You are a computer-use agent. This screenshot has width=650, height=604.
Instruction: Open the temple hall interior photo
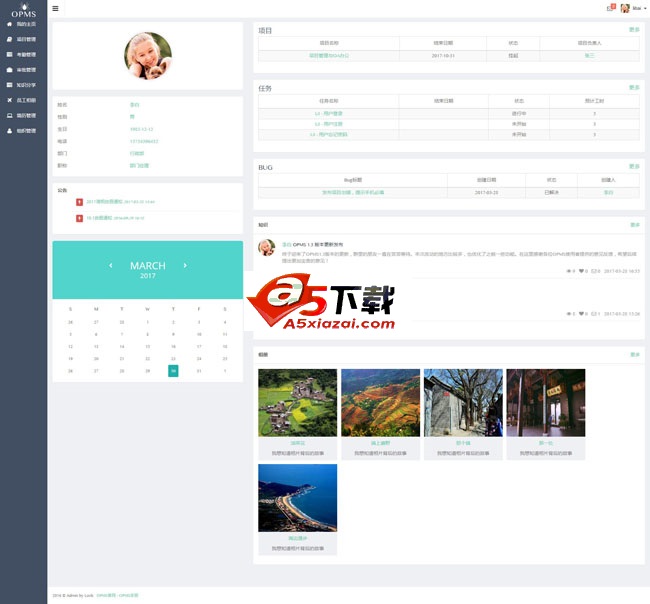click(546, 403)
